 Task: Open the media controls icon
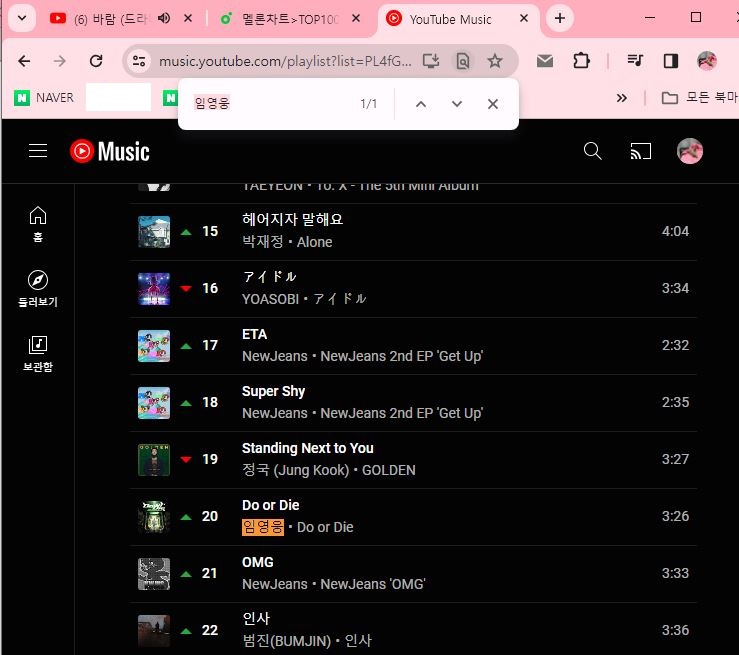635,61
